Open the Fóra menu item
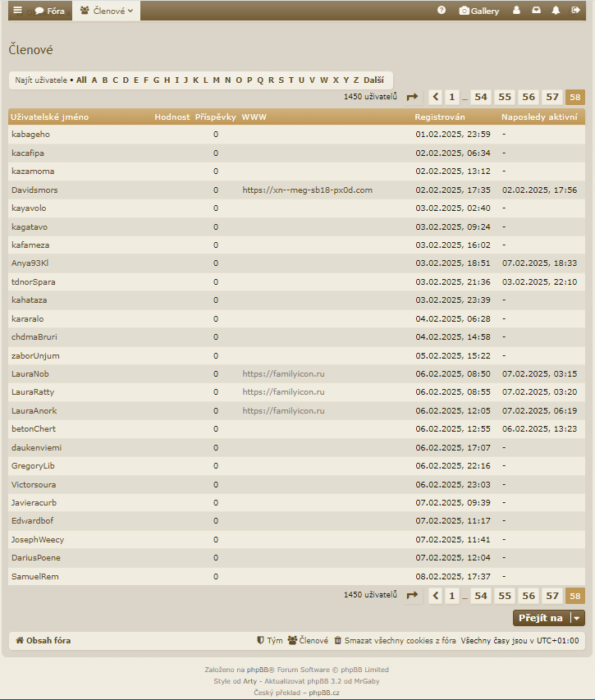Screen dimensions: 595x700 click(x=49, y=11)
